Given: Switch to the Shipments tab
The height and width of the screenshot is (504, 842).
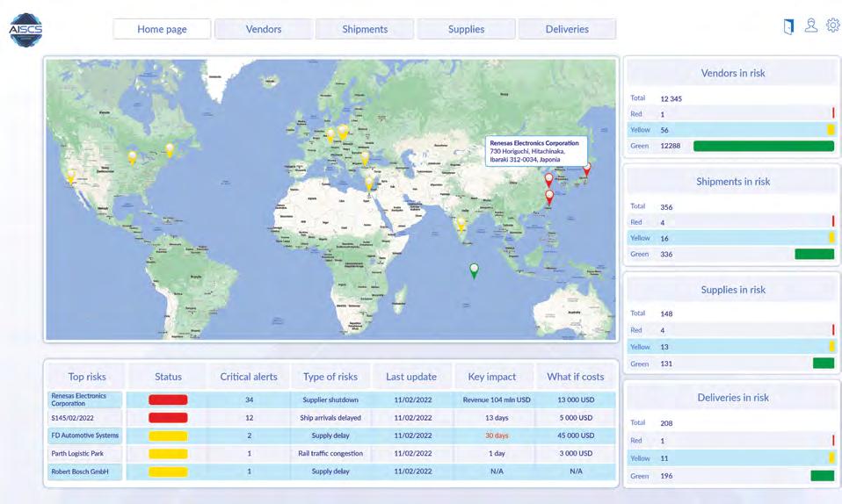Looking at the screenshot, I should 365,29.
